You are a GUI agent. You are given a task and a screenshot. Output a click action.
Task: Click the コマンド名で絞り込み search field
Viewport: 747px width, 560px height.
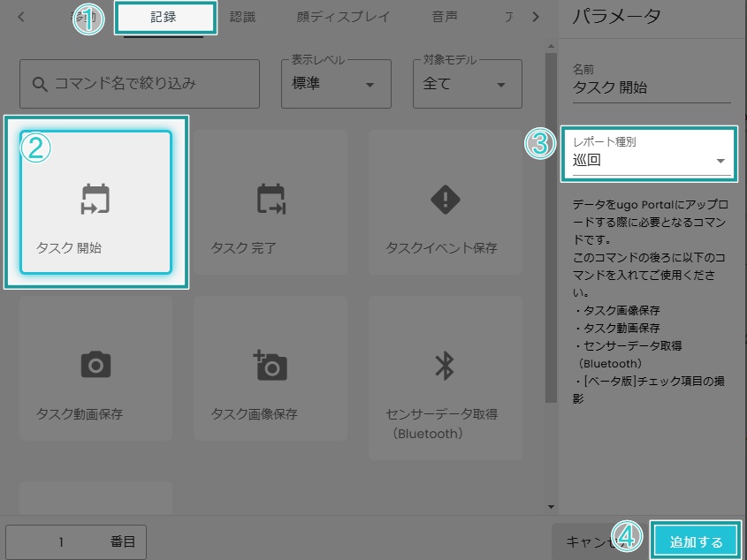point(140,84)
